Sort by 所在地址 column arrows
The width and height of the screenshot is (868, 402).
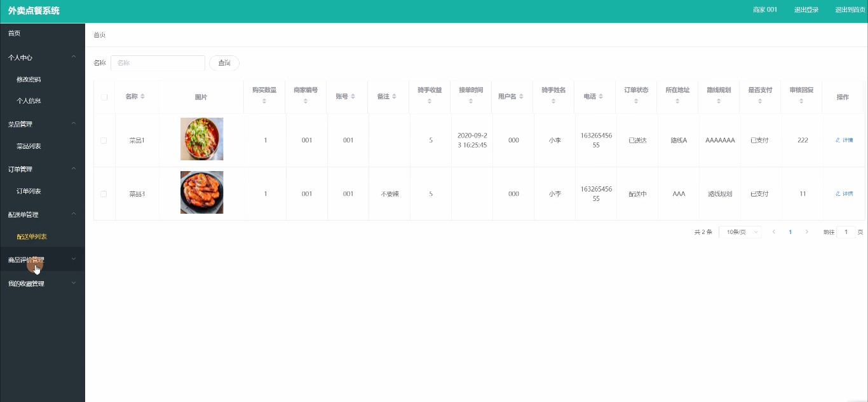(x=677, y=101)
